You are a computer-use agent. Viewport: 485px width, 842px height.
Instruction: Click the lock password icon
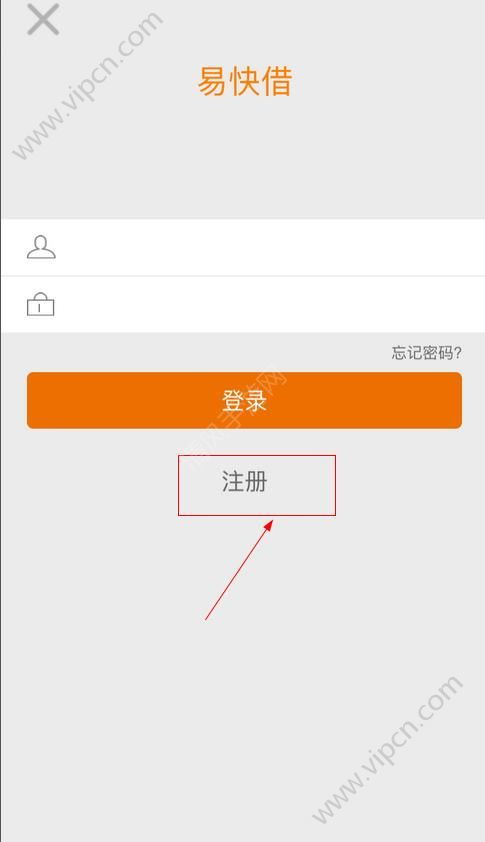click(41, 304)
